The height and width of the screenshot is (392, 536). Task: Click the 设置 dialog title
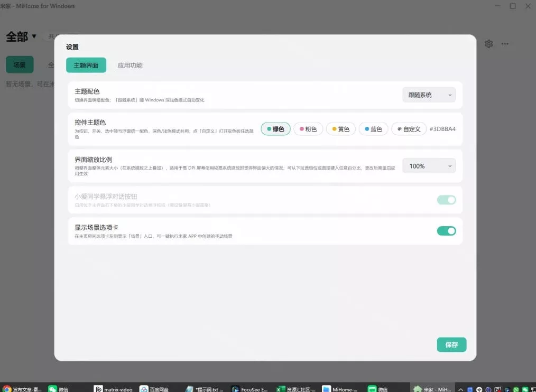click(x=72, y=47)
